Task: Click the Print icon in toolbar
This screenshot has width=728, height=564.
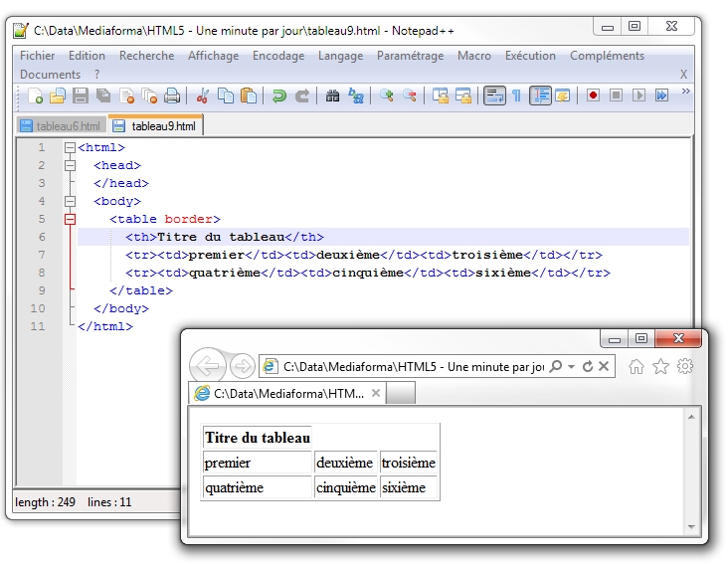Action: click(172, 96)
